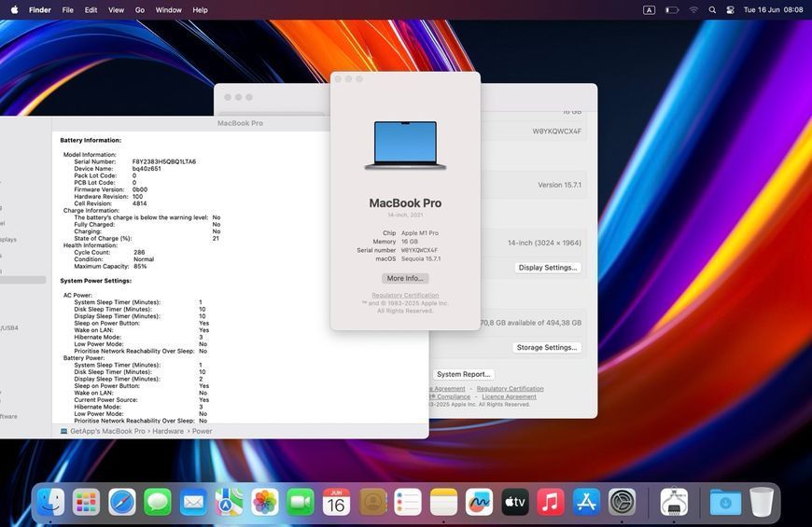Open Calendar showing 16 in Dock
Screen dimensions: 812x527
336,502
